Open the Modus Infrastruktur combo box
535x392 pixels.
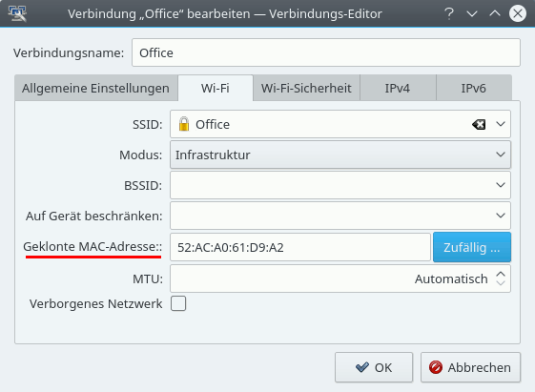click(340, 155)
